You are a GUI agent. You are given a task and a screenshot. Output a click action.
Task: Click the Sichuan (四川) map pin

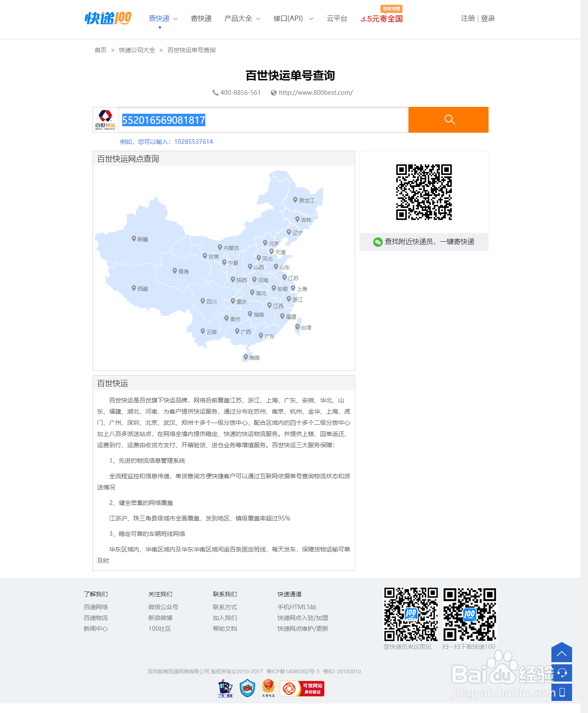[x=203, y=301]
